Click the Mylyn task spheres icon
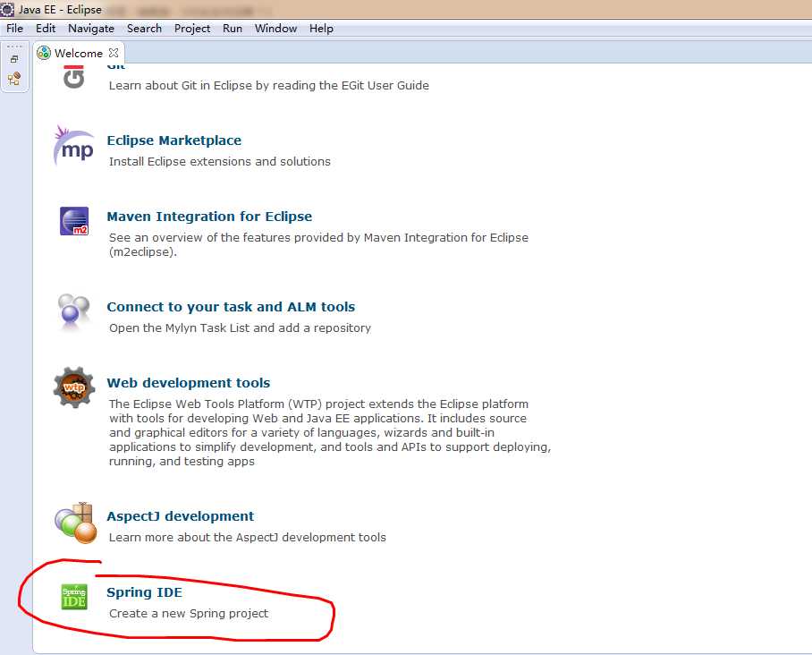Viewport: 812px width, 655px height. 73,311
